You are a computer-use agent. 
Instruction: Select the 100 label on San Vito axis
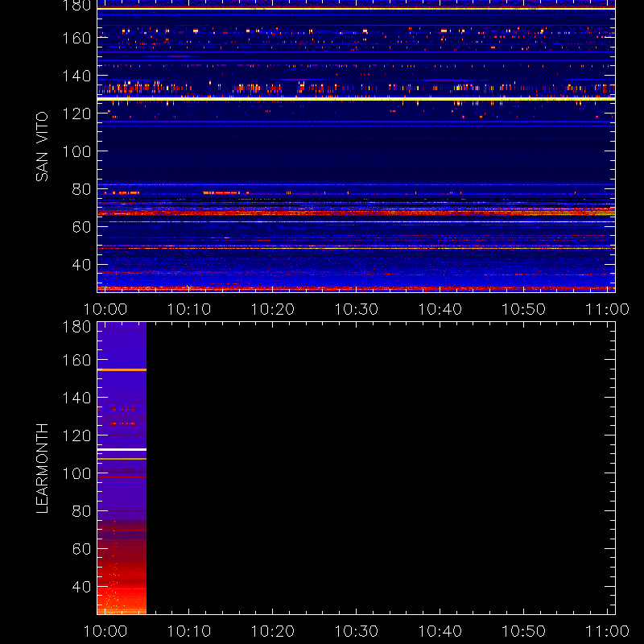point(76,151)
